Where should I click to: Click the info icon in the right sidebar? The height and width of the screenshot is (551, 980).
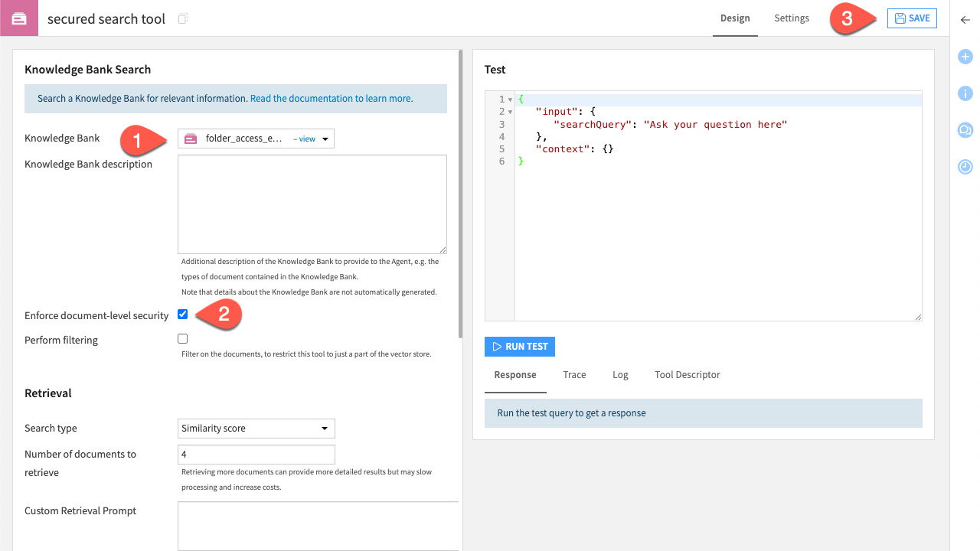pos(965,93)
